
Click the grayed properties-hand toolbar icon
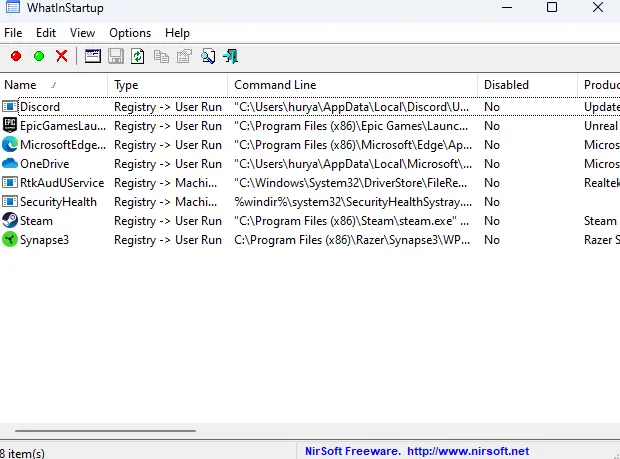click(x=184, y=57)
